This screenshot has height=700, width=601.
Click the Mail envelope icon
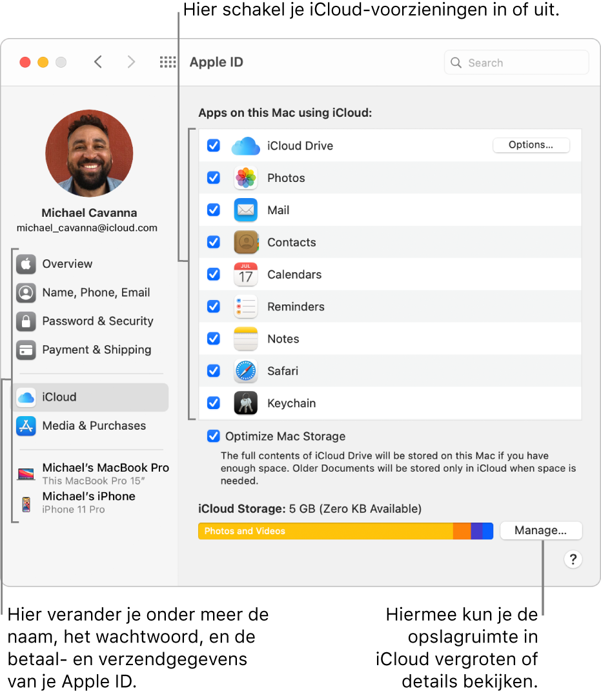coord(246,210)
